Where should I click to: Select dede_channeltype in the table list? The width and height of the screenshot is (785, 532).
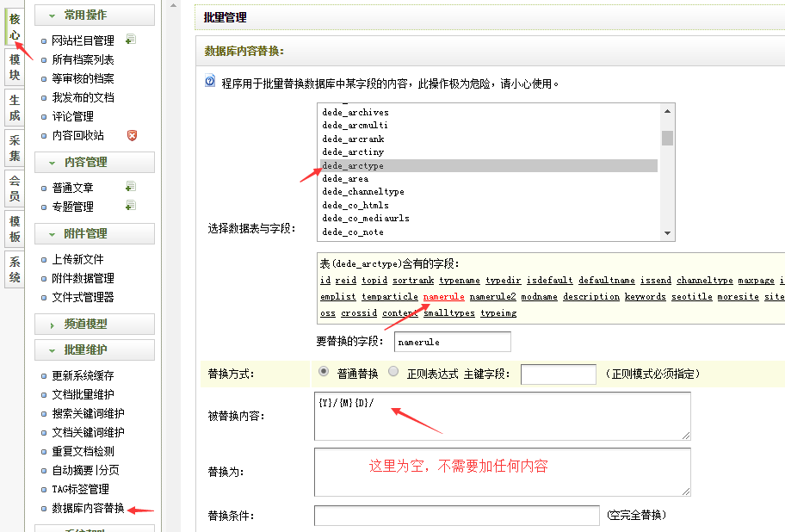coord(363,192)
